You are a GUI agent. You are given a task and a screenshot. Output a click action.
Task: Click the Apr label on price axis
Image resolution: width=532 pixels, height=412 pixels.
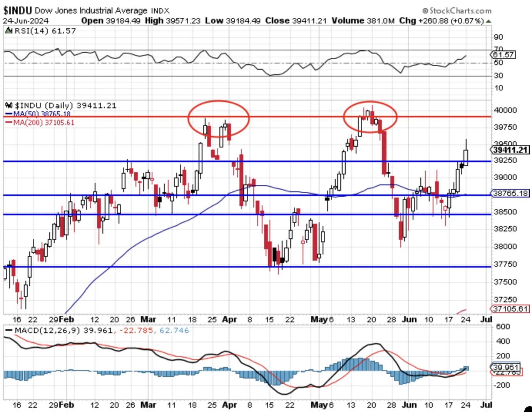coord(229,320)
